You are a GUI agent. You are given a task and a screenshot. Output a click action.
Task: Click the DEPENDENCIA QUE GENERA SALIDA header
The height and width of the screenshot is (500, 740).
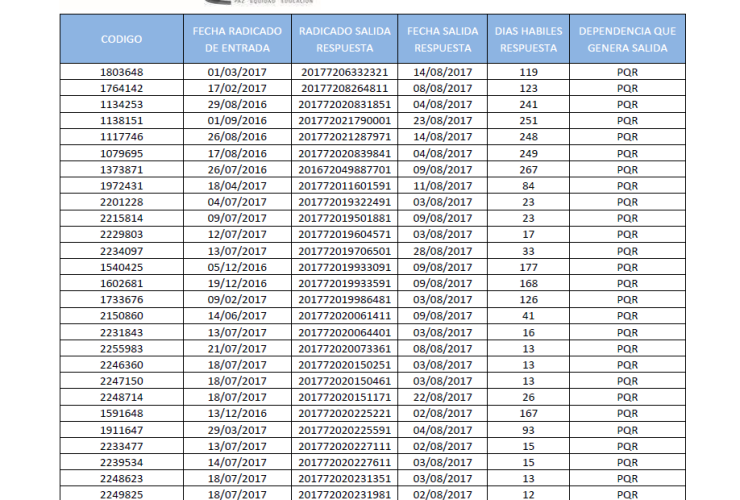(627, 39)
